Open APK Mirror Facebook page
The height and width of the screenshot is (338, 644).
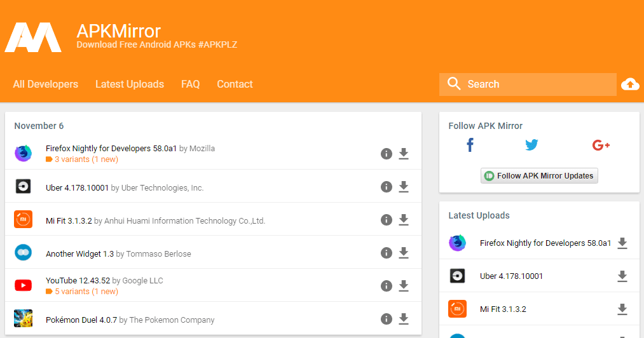(470, 145)
